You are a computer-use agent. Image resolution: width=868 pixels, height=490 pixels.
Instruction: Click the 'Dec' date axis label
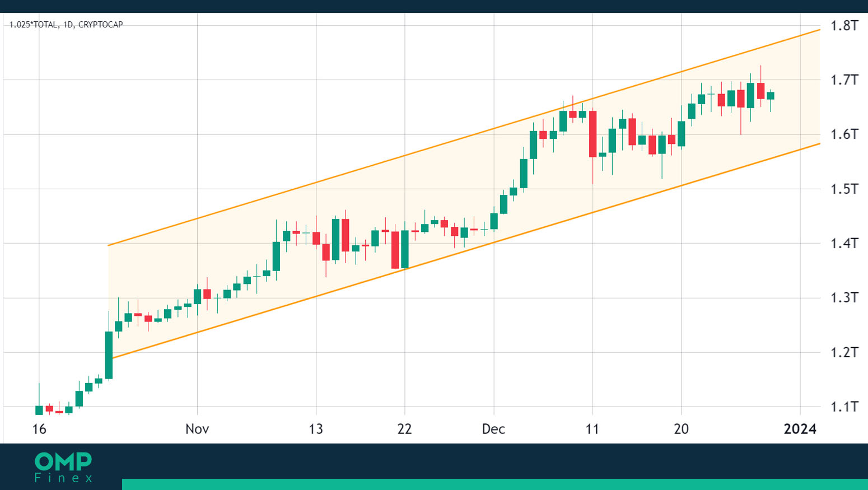[x=493, y=430]
